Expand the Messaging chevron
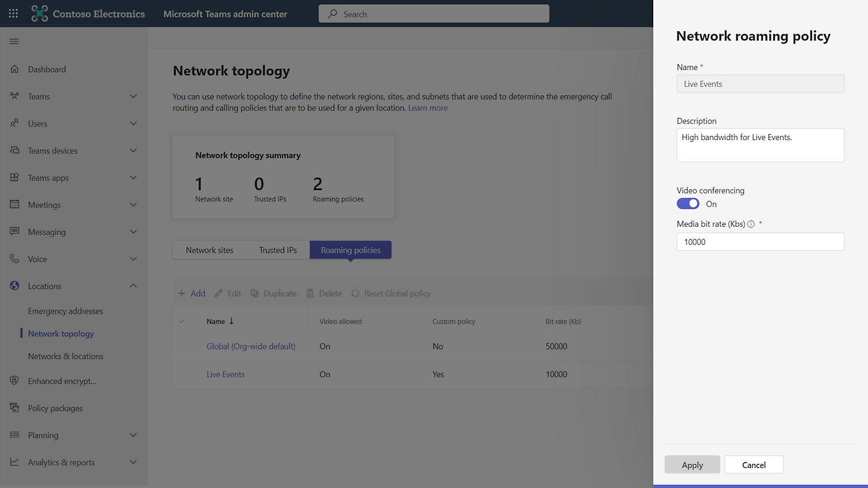The width and height of the screenshot is (868, 488). click(133, 232)
